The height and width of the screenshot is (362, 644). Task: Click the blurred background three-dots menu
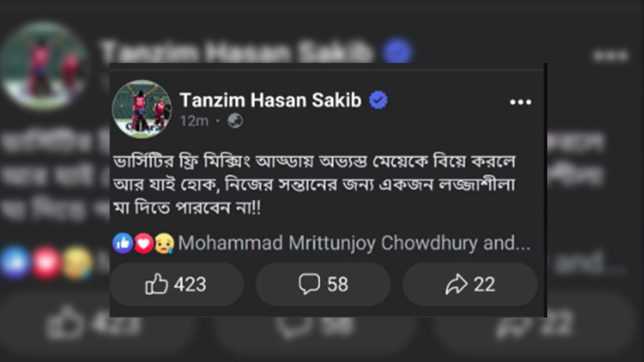tap(611, 55)
